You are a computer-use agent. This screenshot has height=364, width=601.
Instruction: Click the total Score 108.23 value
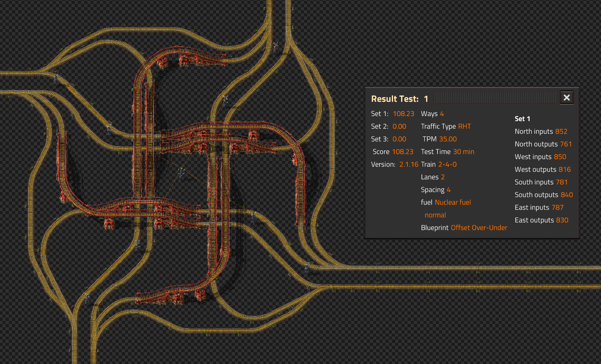tap(403, 152)
